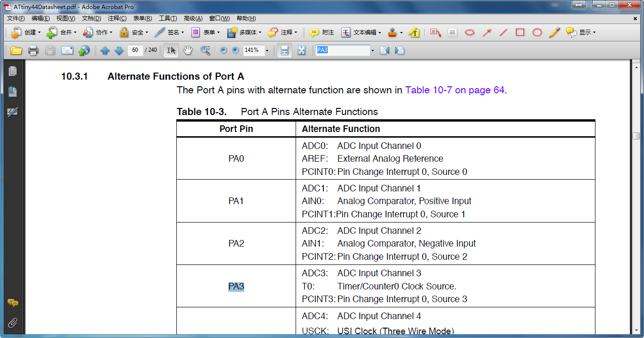
Task: Select the highlight text tool
Action: (414, 33)
